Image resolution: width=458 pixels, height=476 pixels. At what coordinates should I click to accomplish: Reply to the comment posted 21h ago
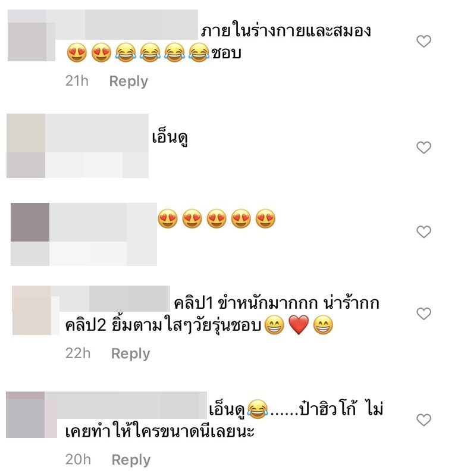pos(128,82)
